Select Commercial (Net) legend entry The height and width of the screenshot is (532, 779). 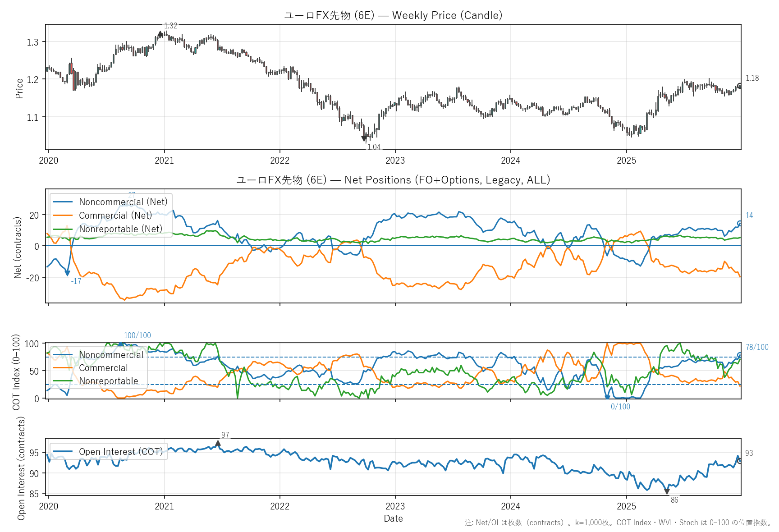(x=115, y=216)
